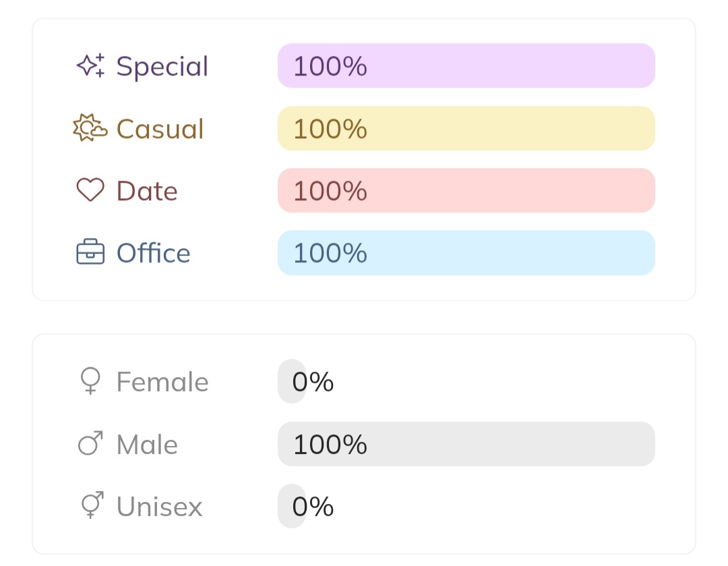Tap the Female 0% bar
The height and width of the screenshot is (566, 728).
(x=292, y=381)
